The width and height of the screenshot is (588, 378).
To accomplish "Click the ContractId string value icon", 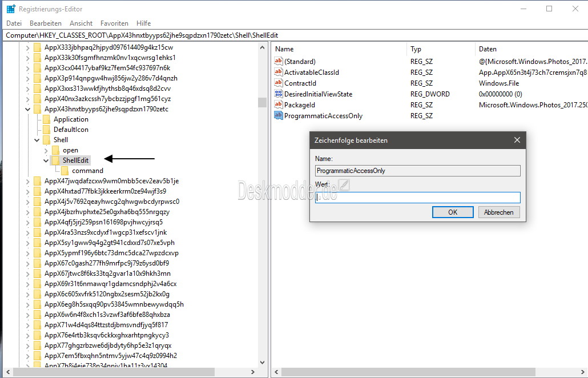I will pos(278,83).
